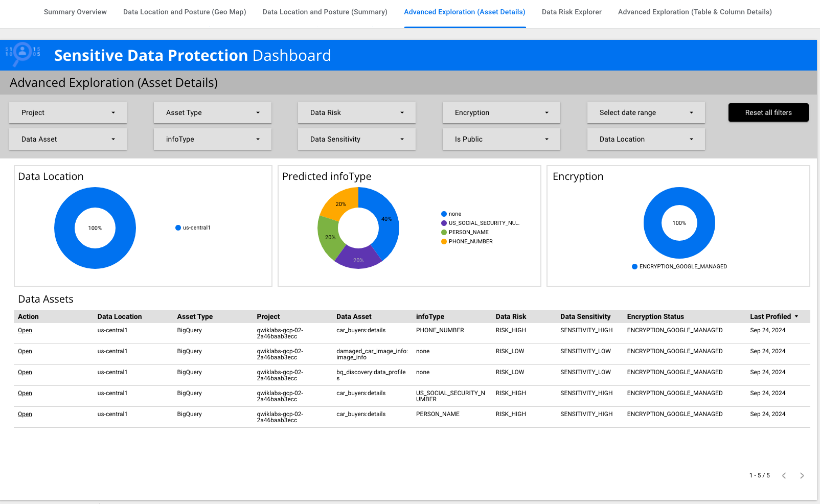Click SENSITIVITY_HIGH in PERSON_NAME row
Image resolution: width=820 pixels, height=504 pixels.
(x=586, y=414)
